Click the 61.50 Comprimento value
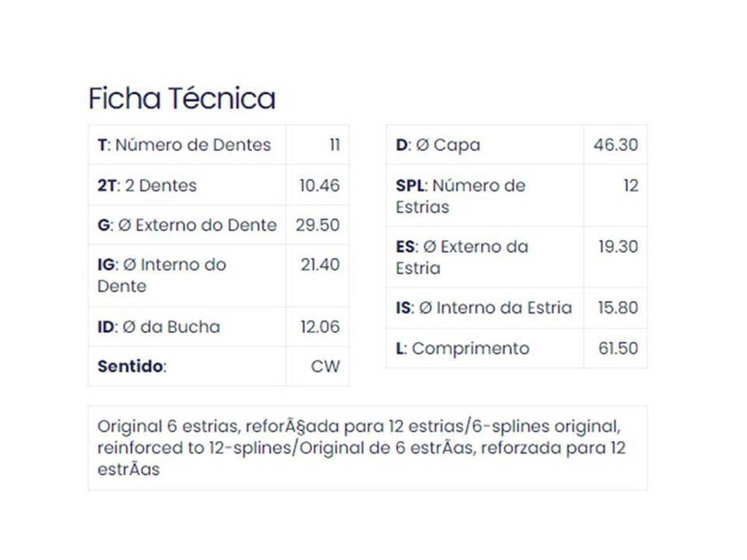 pyautogui.click(x=619, y=348)
